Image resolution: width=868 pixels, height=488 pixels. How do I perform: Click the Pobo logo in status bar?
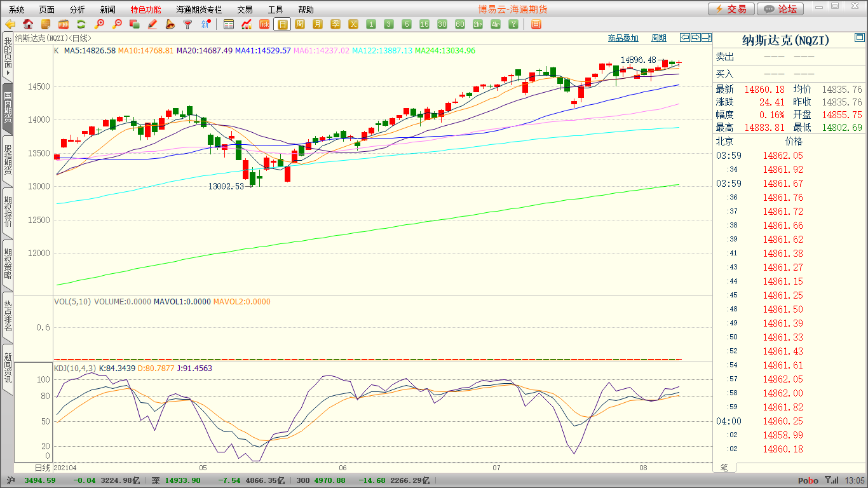click(808, 480)
